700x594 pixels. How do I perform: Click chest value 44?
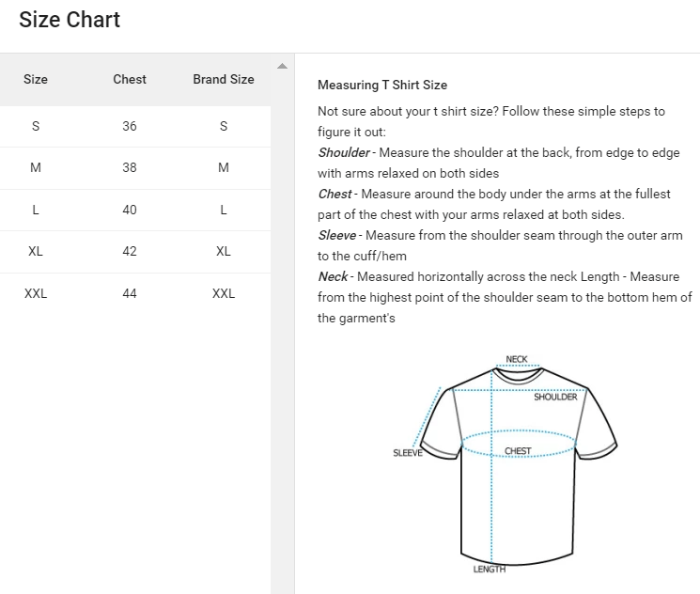point(130,293)
